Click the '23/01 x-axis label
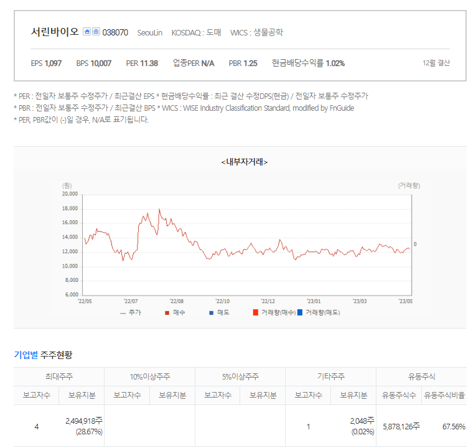The image size is (476, 448). [314, 301]
